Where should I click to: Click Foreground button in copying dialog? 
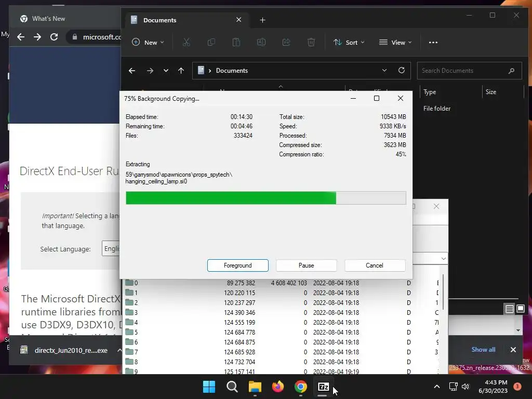237,265
